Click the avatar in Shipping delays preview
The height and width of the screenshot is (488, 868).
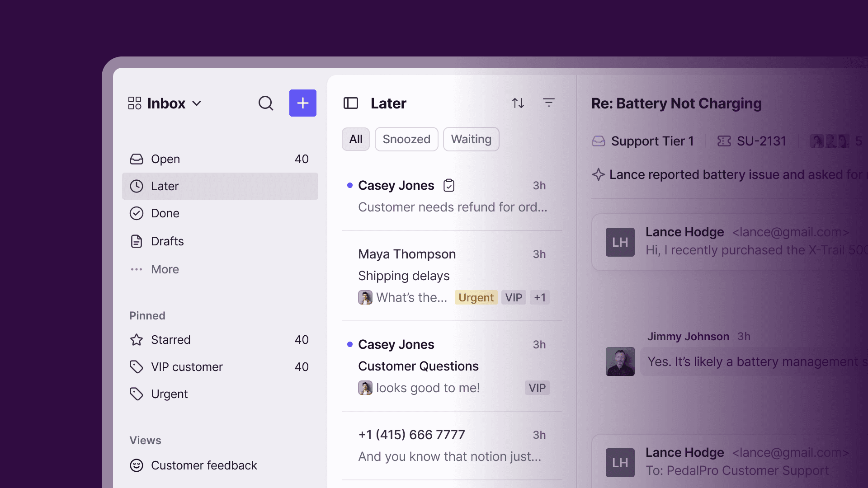[365, 297]
